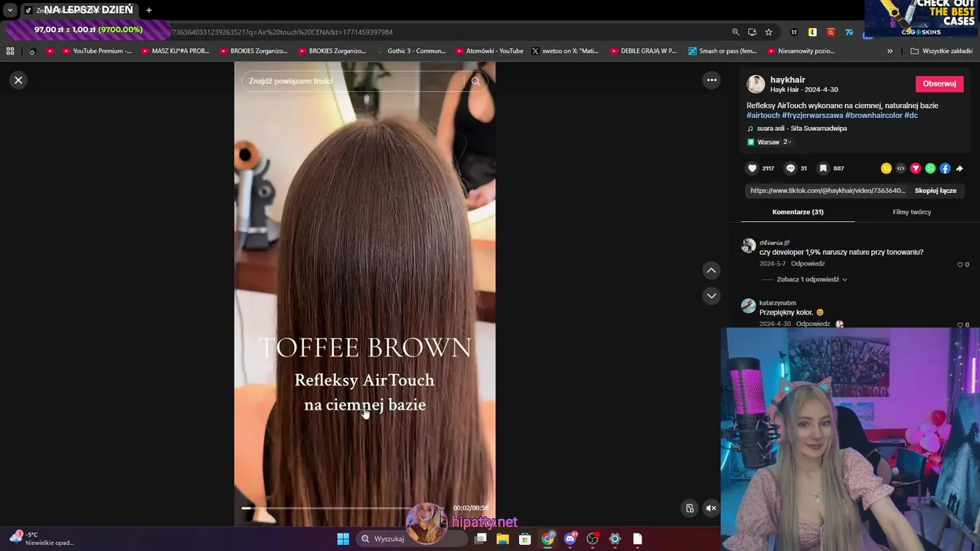Viewport: 980px width, 551px height.
Task: Click the yellow L extension icon
Action: click(x=812, y=32)
